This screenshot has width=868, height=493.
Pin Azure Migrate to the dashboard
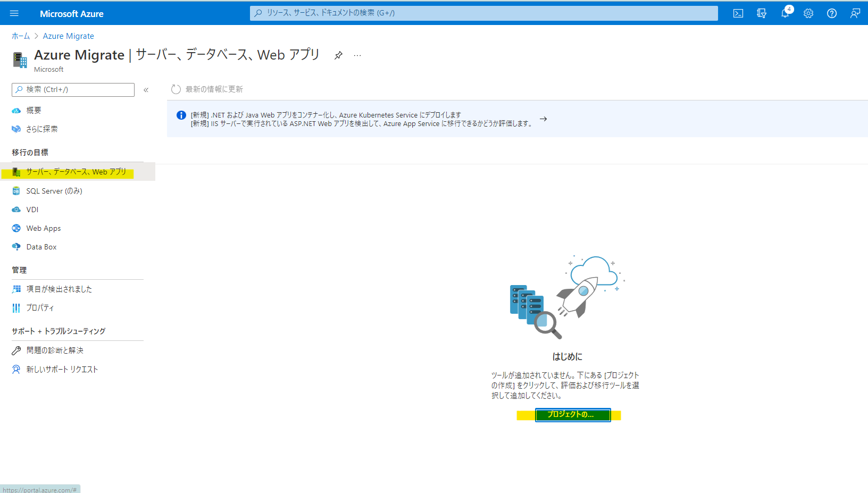(x=338, y=55)
